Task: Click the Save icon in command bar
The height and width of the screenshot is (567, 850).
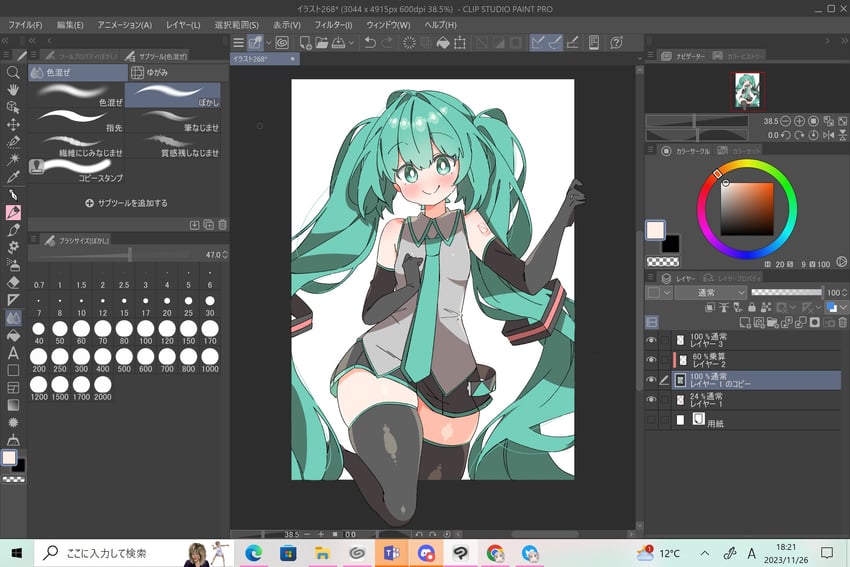Action: point(338,42)
